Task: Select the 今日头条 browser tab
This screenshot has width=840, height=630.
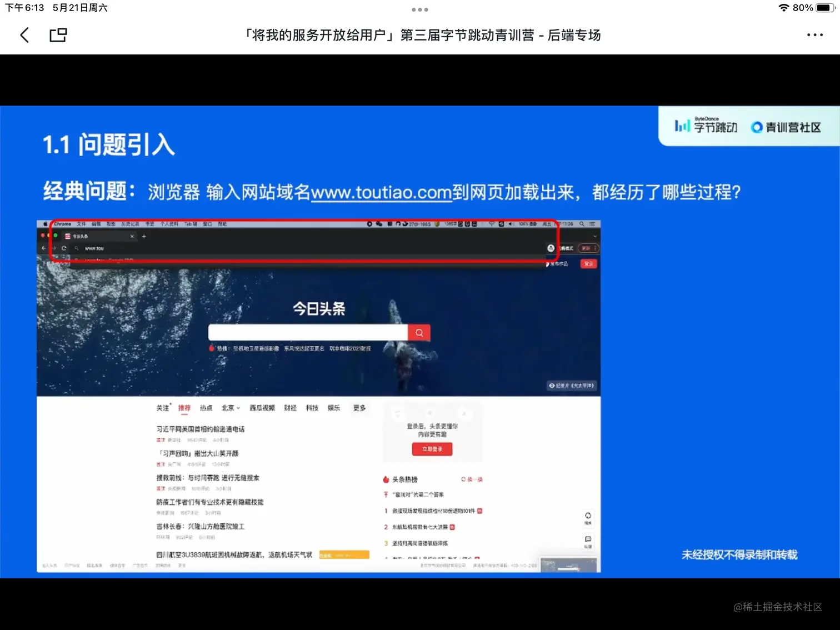Action: pyautogui.click(x=99, y=236)
